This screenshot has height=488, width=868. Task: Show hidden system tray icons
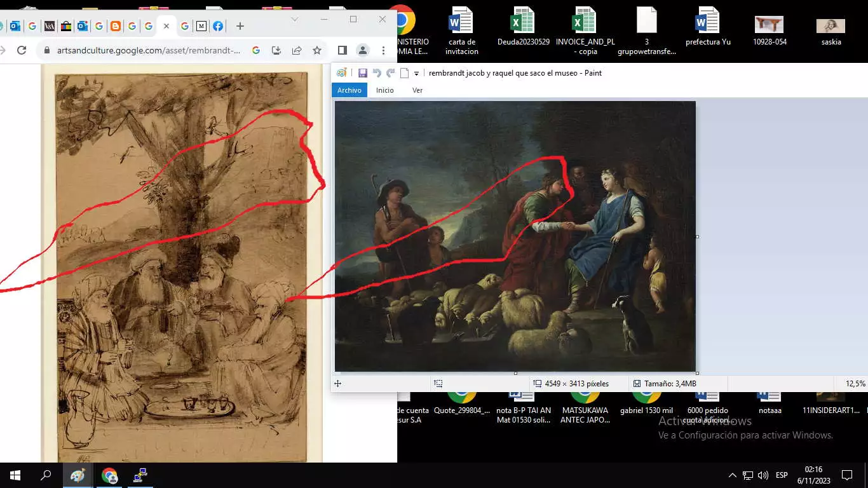click(732, 475)
